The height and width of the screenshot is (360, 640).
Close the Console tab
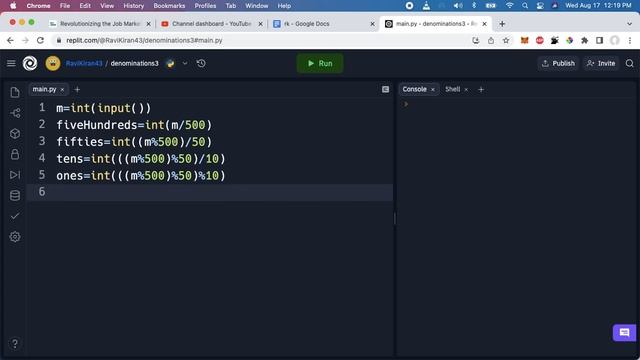tap(433, 89)
